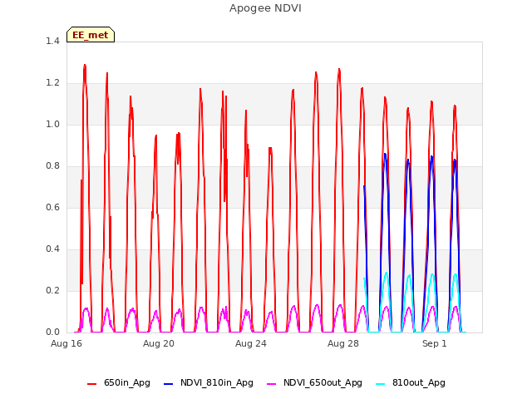Click the red 650in_Apg legend swatch
Screen dimensions: 532x399
[x=91, y=384]
